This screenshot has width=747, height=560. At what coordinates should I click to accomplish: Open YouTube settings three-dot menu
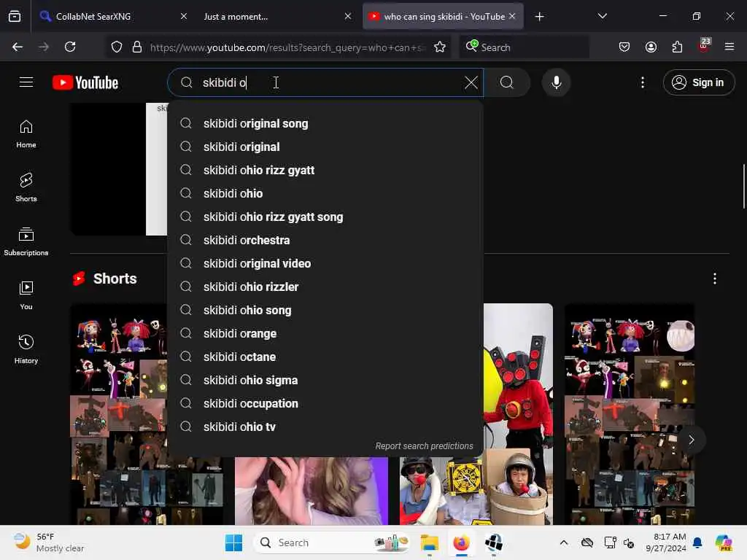[643, 82]
